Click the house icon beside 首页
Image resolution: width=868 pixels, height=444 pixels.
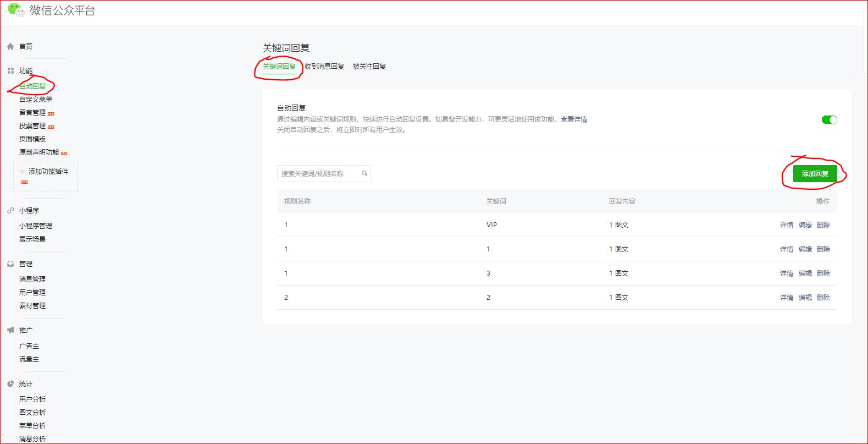point(10,47)
